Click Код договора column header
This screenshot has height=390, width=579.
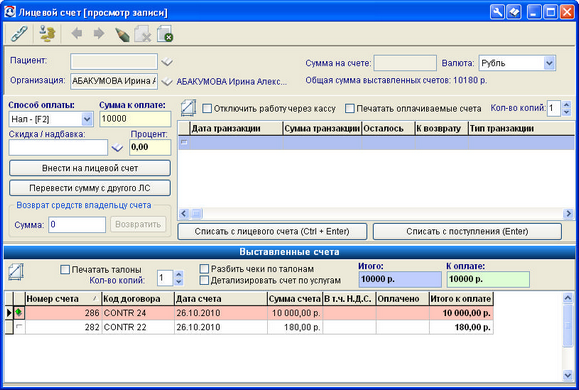pos(138,299)
